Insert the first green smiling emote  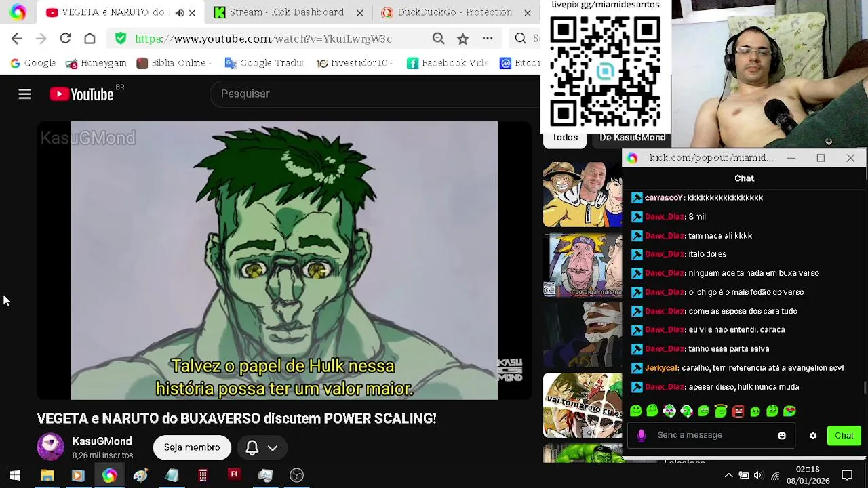click(x=635, y=411)
